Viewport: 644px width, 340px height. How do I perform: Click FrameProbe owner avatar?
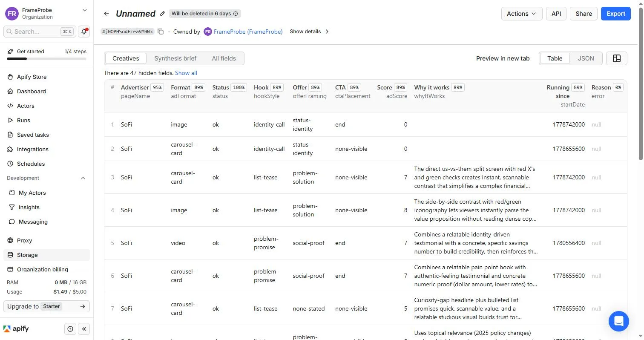click(x=207, y=32)
